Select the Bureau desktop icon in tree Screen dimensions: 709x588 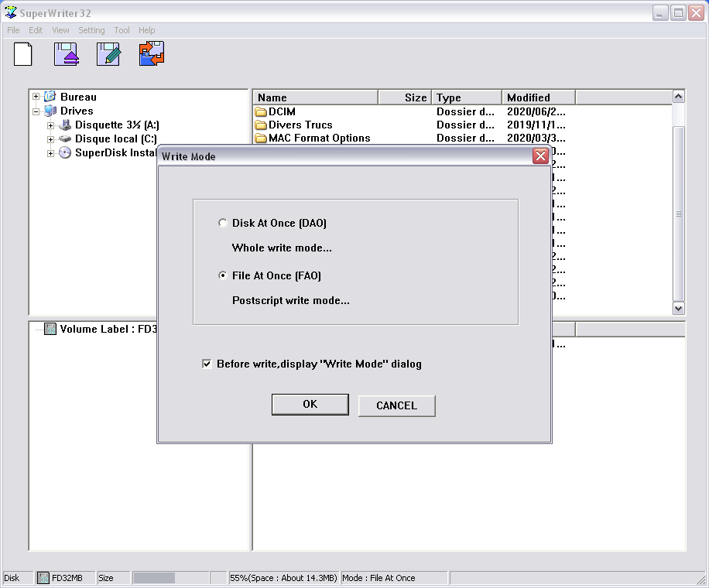pyautogui.click(x=50, y=97)
